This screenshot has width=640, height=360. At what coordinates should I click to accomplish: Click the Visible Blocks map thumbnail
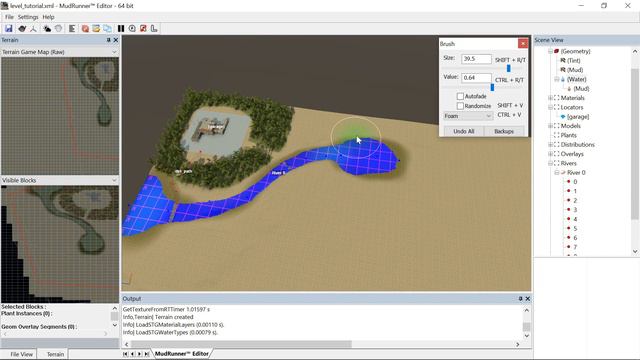click(x=60, y=244)
